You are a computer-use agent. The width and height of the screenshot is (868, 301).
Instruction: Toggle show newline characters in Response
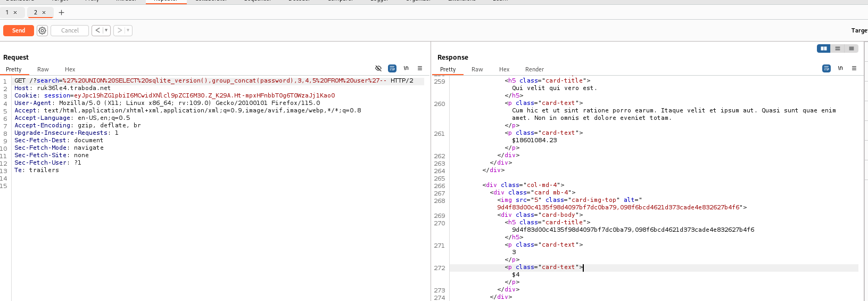click(x=840, y=68)
